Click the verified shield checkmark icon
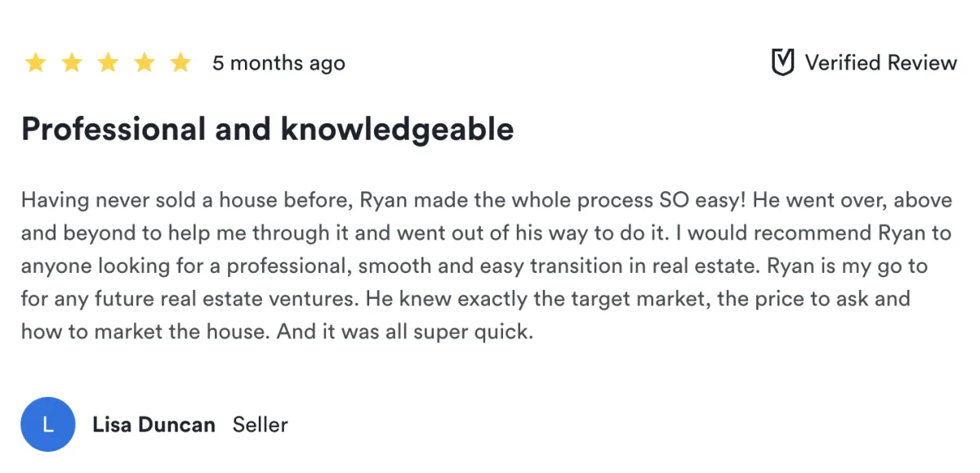The width and height of the screenshot is (980, 473). [x=782, y=63]
